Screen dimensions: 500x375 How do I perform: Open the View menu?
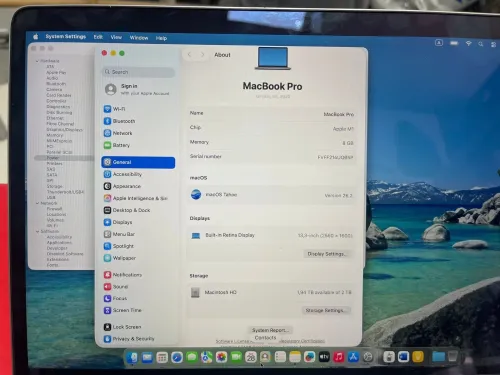(x=116, y=37)
